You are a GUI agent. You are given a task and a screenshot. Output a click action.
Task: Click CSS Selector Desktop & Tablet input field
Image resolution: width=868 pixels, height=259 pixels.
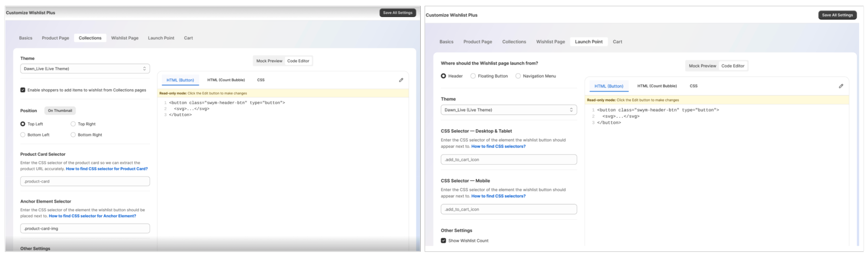[x=508, y=159]
